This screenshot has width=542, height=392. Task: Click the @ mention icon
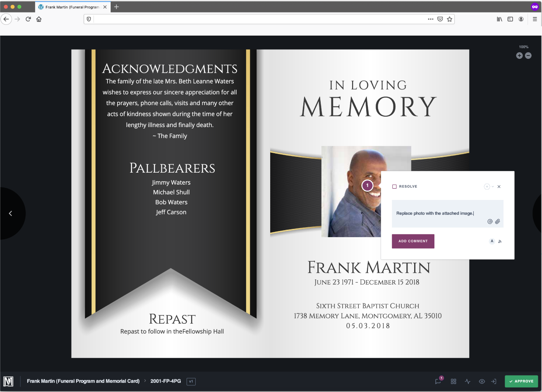click(x=490, y=221)
